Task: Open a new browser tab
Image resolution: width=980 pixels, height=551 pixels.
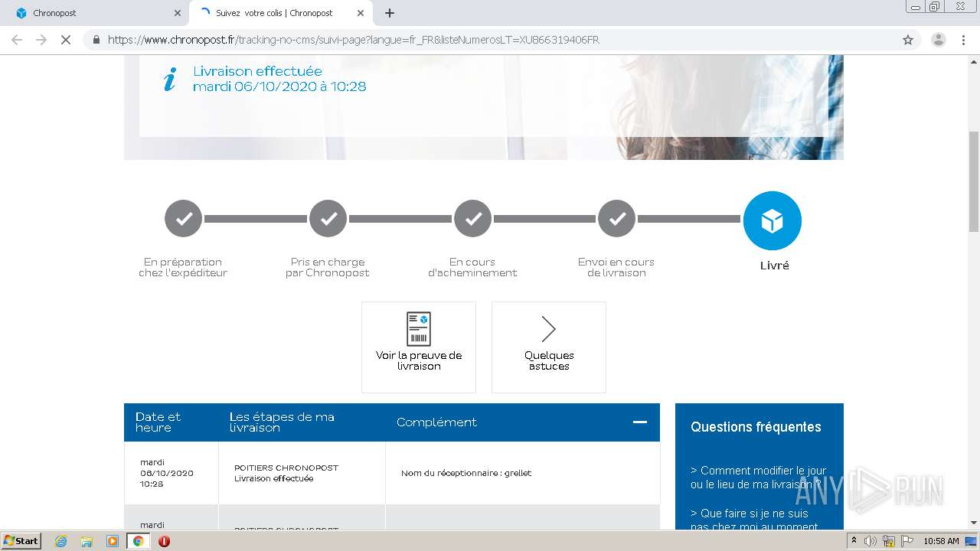Action: click(390, 13)
